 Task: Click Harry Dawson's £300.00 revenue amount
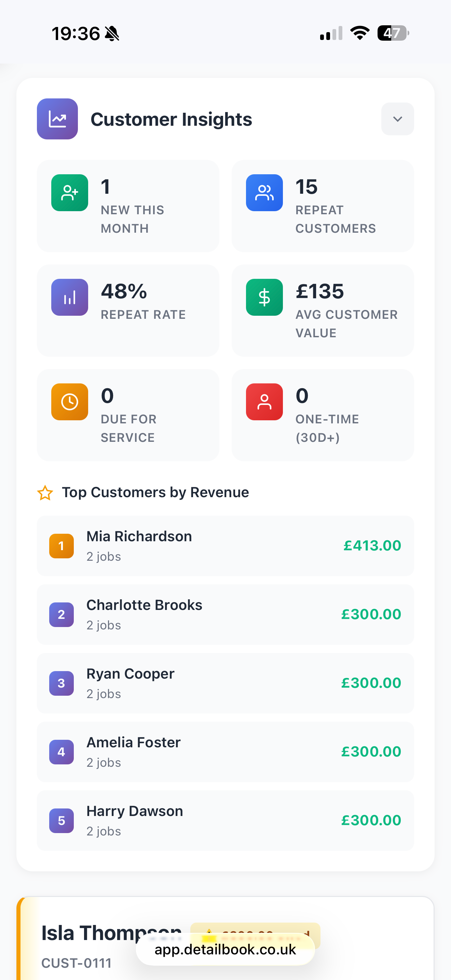coord(371,820)
